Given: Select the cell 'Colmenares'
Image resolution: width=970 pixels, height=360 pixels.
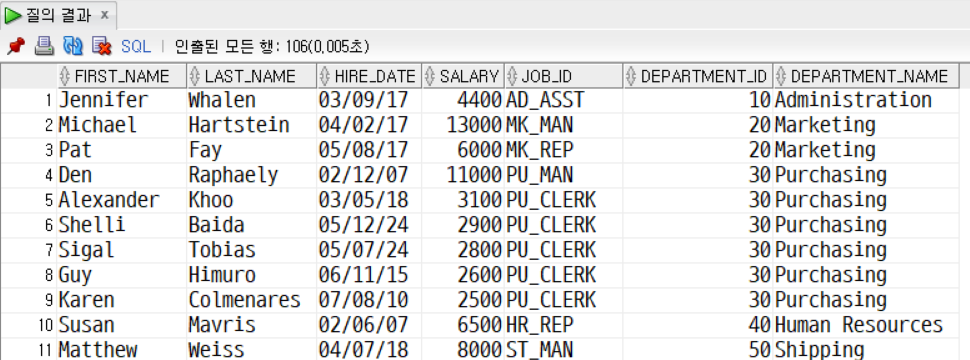Looking at the screenshot, I should 251,299.
